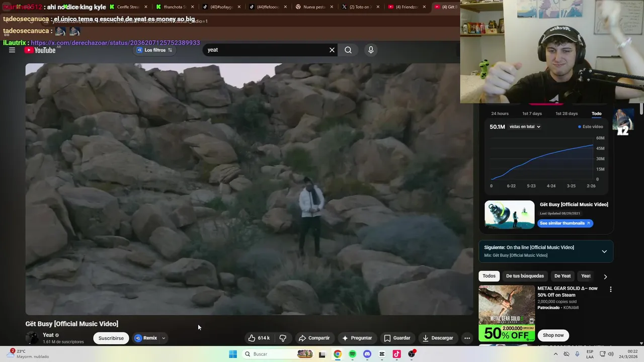The height and width of the screenshot is (362, 644).
Task: Click the views line chart
Action: (x=542, y=159)
